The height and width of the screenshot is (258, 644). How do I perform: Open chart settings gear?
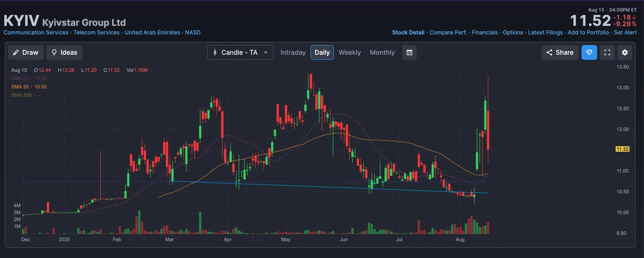625,53
